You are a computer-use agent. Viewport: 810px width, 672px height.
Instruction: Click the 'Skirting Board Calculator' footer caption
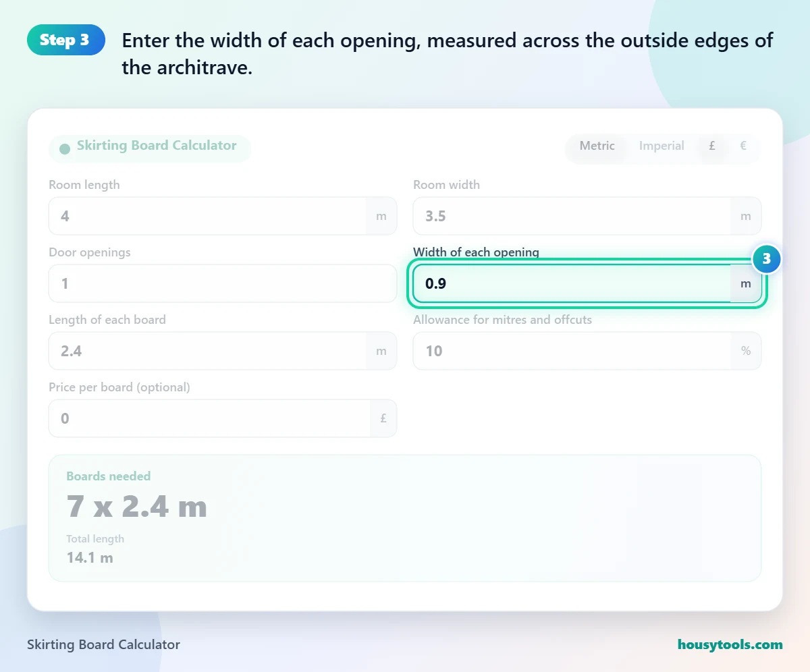click(104, 644)
